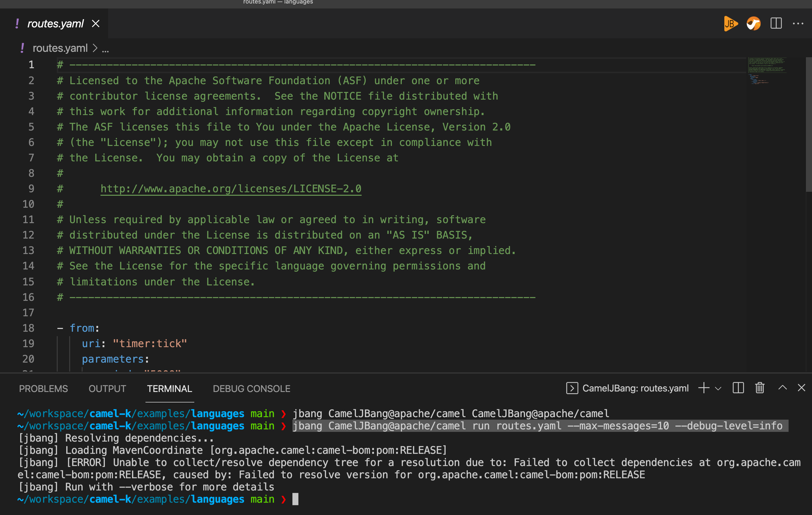Viewport: 812px width, 515px height.
Task: Open the PROBLEMS panel tab
Action: (43, 388)
